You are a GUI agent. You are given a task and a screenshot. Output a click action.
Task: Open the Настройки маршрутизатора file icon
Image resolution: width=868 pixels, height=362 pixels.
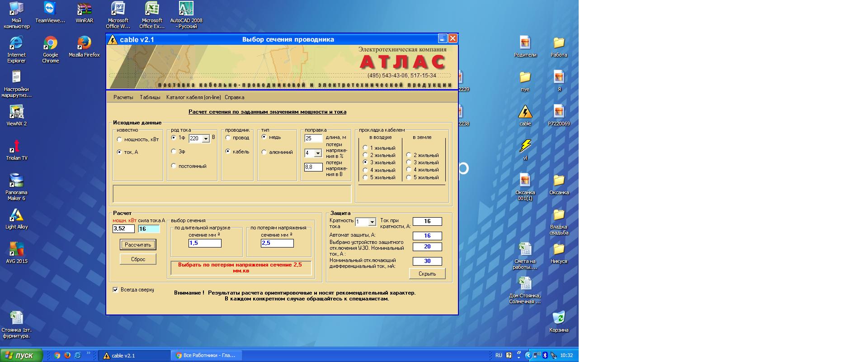click(16, 84)
